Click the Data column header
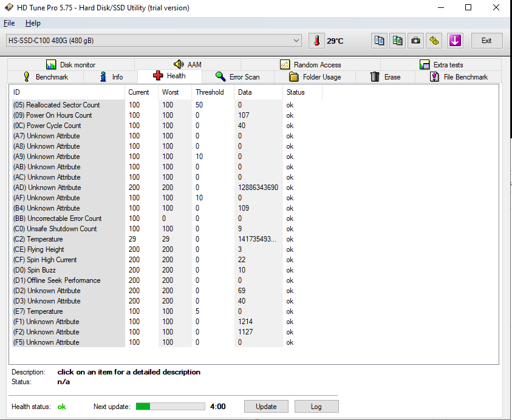The width and height of the screenshot is (512, 420). click(x=258, y=92)
